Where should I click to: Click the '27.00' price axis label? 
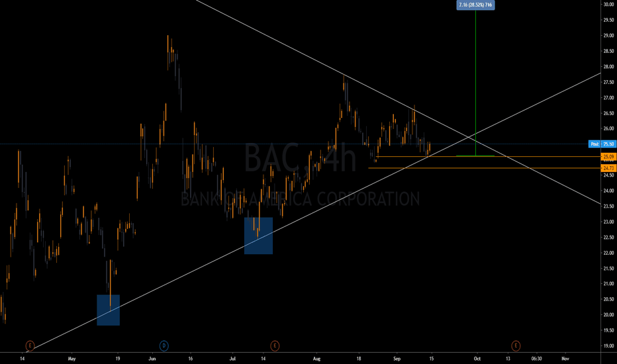609,97
